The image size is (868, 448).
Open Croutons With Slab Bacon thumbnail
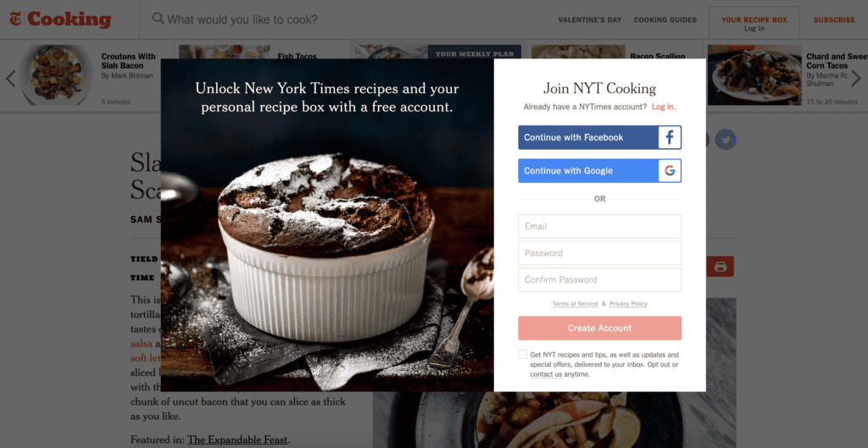[x=57, y=75]
